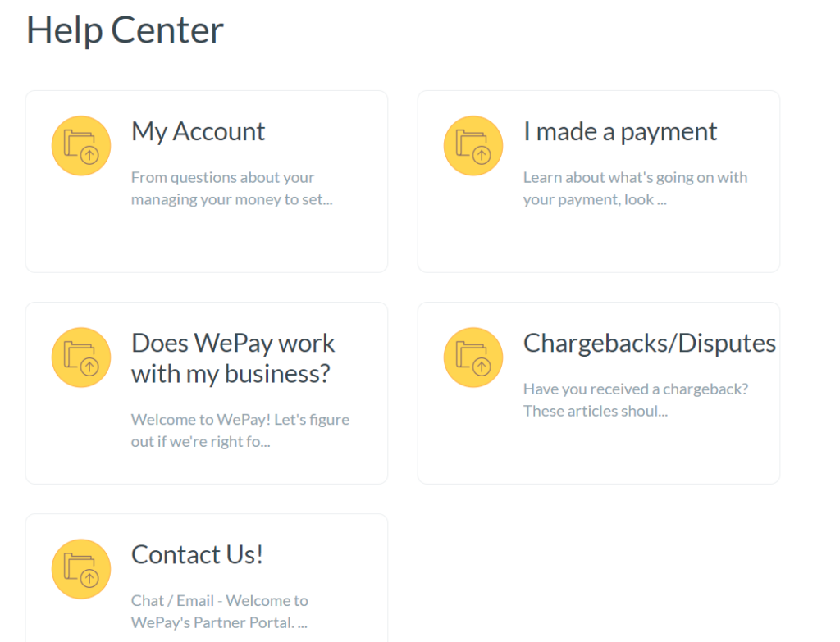Click the folder icon beside "Does WePay work with my business?"
This screenshot has width=840, height=642.
80,357
